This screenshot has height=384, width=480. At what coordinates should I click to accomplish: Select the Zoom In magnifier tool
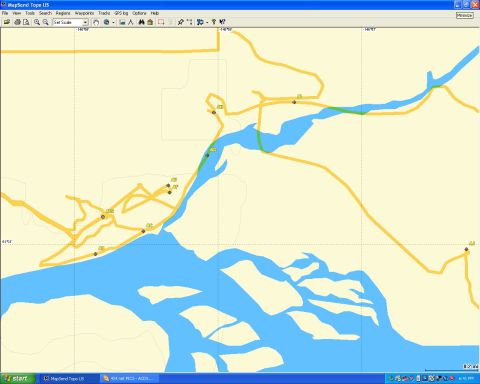pos(37,22)
